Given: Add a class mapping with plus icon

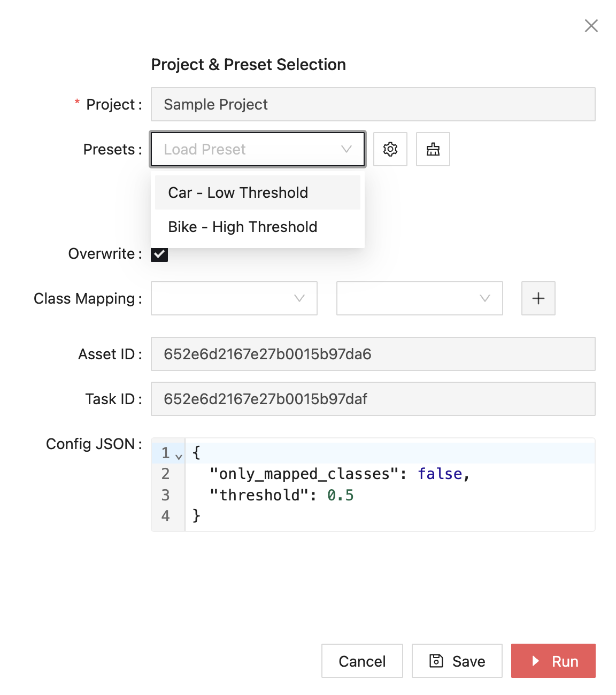Looking at the screenshot, I should (538, 298).
